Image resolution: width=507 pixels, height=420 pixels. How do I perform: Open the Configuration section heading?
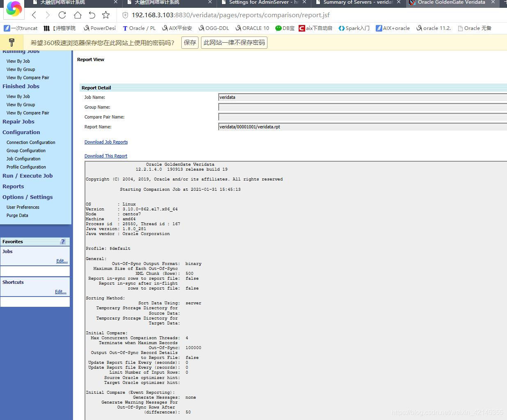coord(21,132)
